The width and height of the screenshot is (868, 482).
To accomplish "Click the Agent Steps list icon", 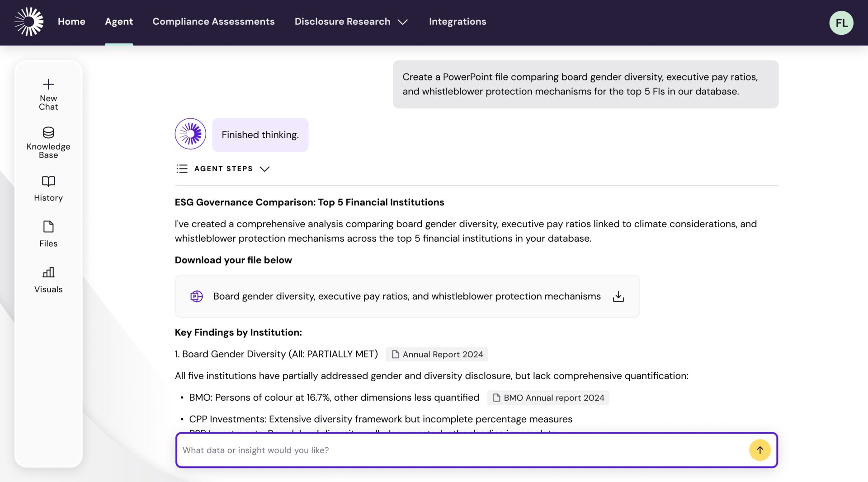I will point(182,169).
